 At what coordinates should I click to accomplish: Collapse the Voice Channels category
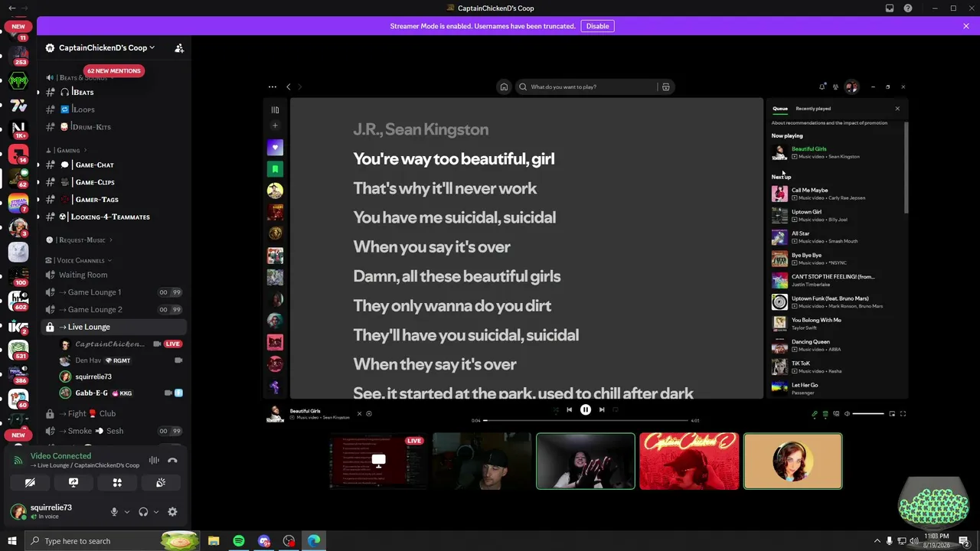(80, 260)
